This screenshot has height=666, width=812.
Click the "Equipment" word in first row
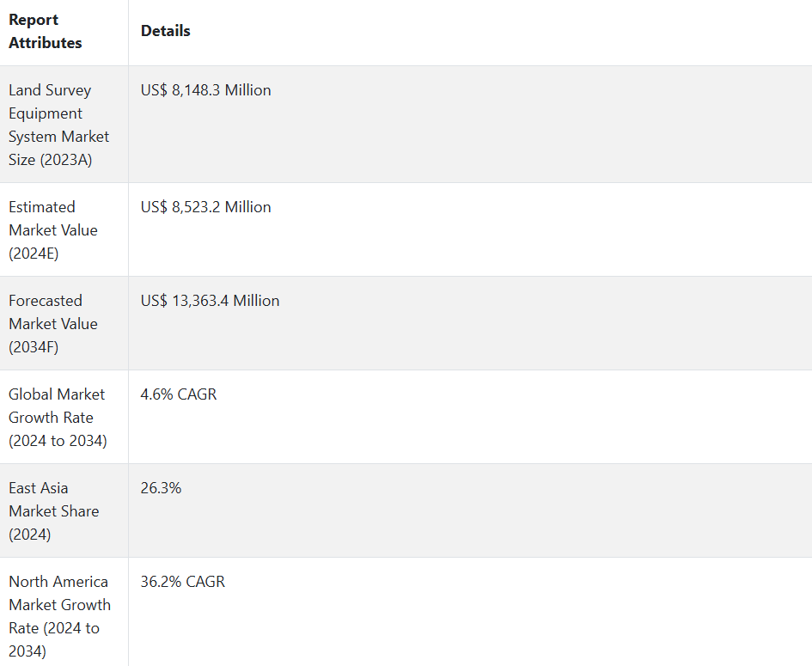pos(46,113)
